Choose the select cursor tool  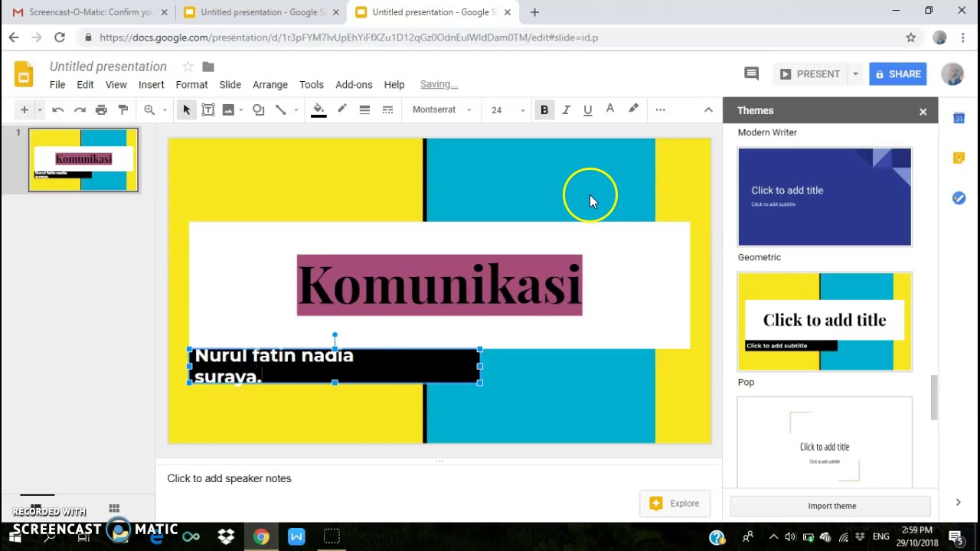pos(186,110)
